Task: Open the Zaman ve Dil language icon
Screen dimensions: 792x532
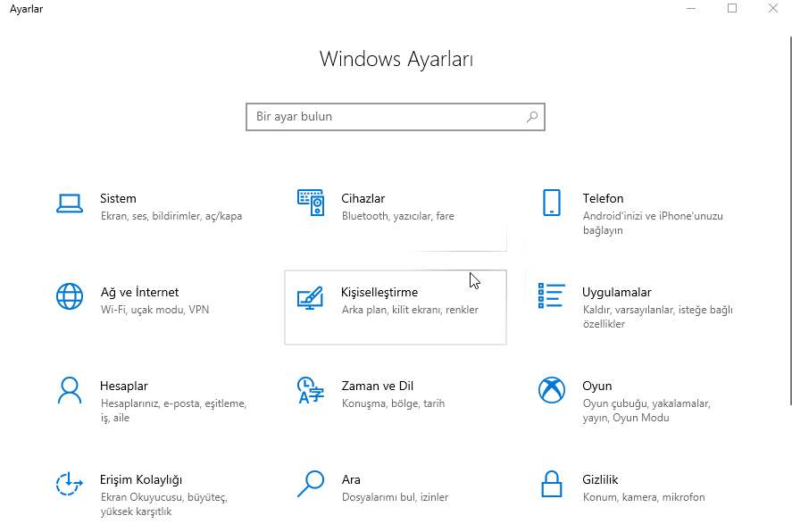Action: click(311, 391)
